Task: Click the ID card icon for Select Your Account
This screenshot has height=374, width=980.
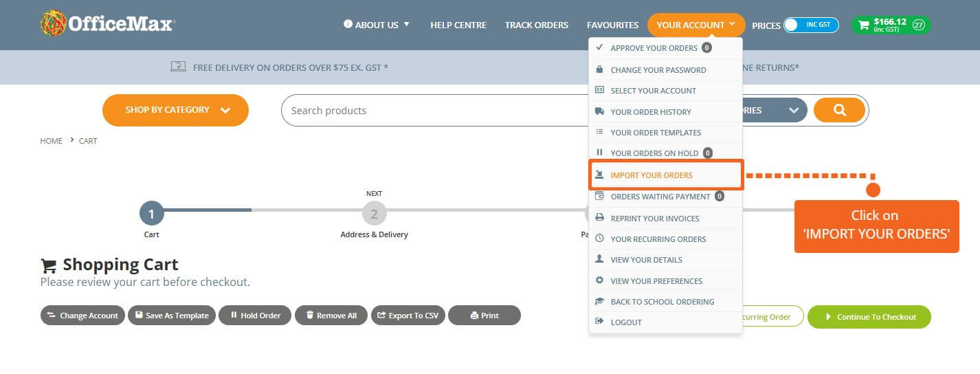Action: pyautogui.click(x=599, y=90)
